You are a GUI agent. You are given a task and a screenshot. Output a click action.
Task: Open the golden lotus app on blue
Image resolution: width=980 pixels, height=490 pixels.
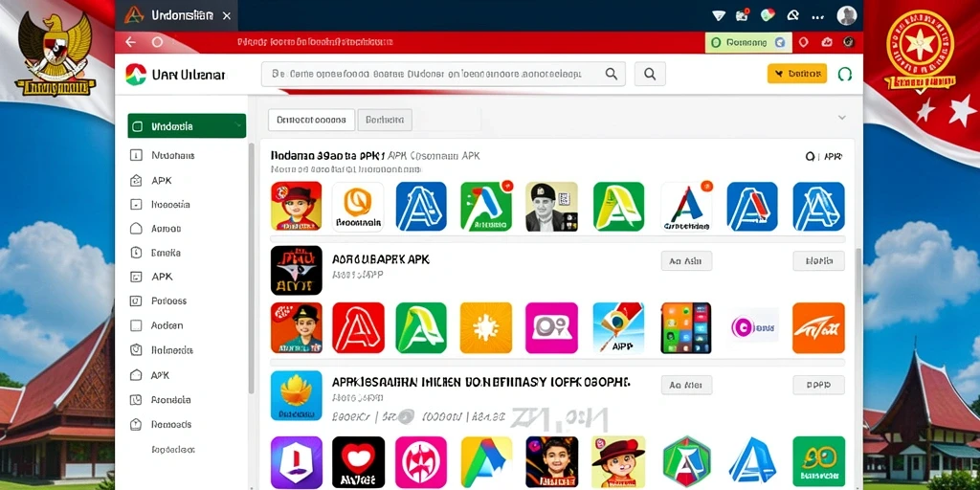pos(297,395)
